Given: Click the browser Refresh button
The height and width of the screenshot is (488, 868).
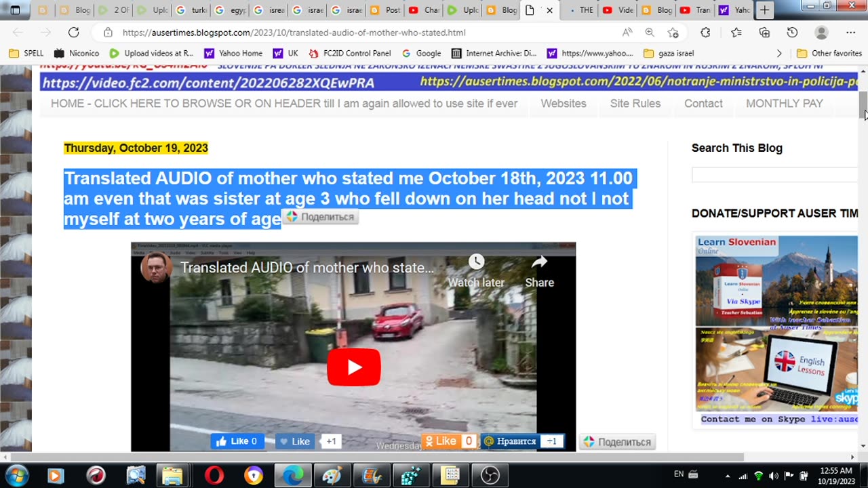Looking at the screenshot, I should (73, 32).
